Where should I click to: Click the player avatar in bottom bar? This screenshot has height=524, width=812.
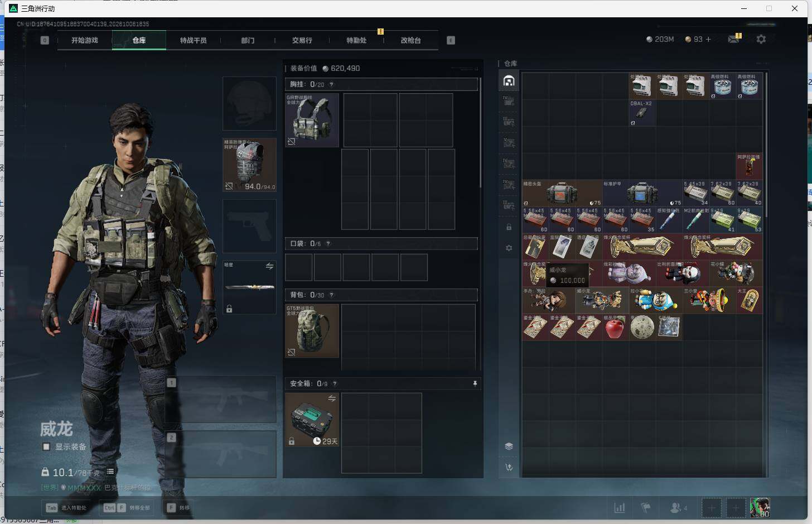coord(760,508)
